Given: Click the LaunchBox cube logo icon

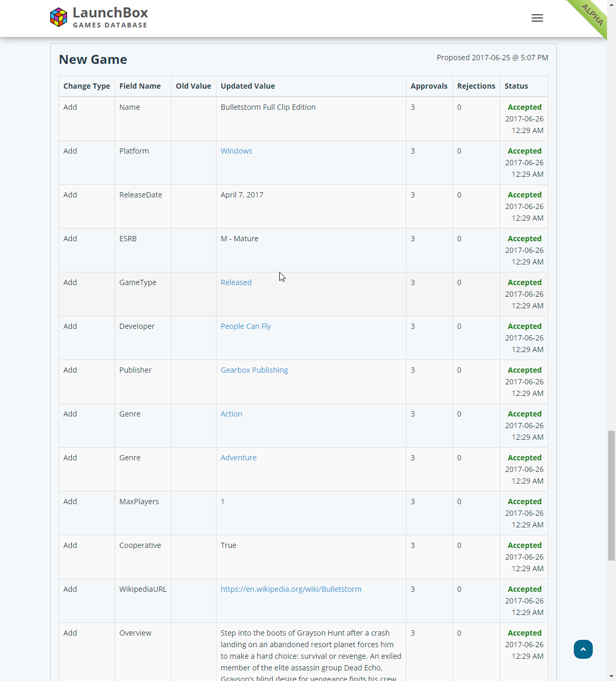Looking at the screenshot, I should coord(59,17).
